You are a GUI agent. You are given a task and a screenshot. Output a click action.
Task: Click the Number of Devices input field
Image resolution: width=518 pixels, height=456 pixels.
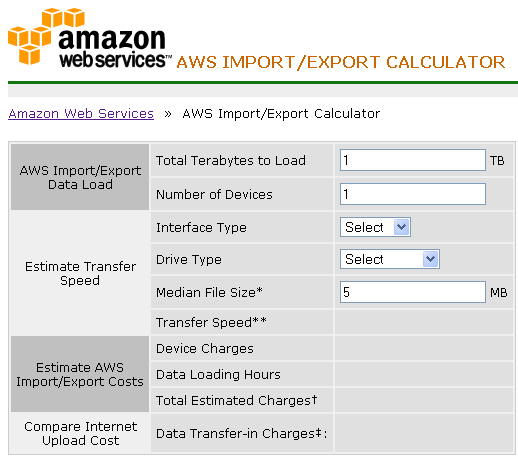413,194
